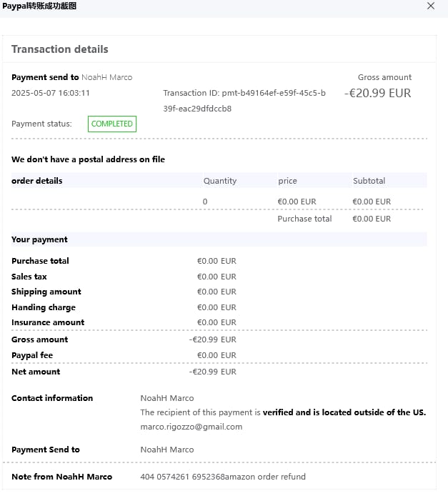This screenshot has width=448, height=496.
Task: Click the Sales tax row label
Action: click(29, 277)
